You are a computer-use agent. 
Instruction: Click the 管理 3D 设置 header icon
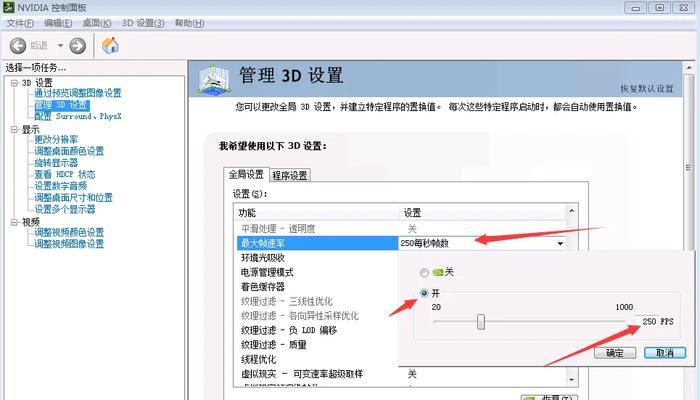pyautogui.click(x=214, y=79)
